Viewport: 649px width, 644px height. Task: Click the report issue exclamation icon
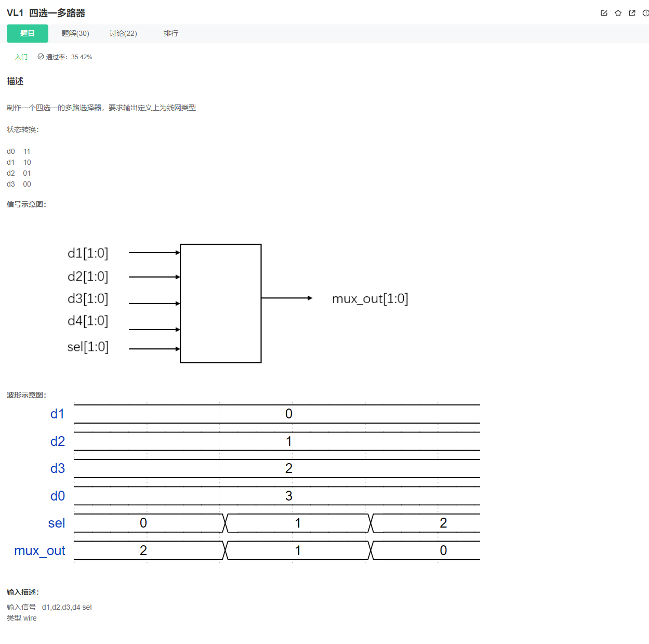point(646,13)
